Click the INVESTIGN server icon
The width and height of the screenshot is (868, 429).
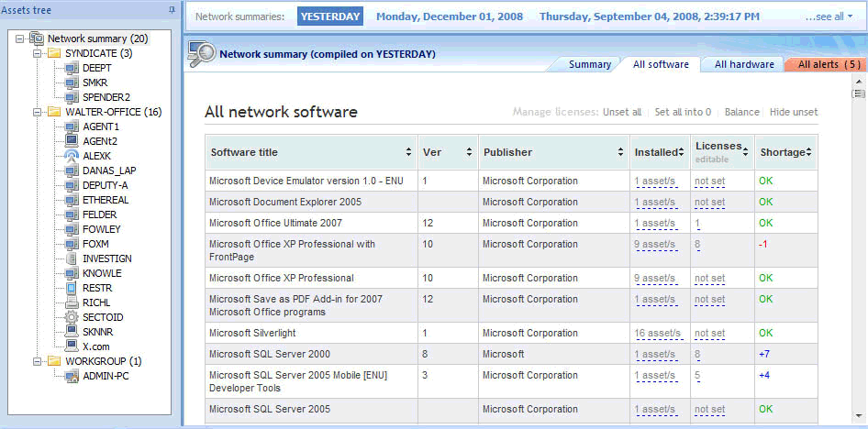point(72,258)
